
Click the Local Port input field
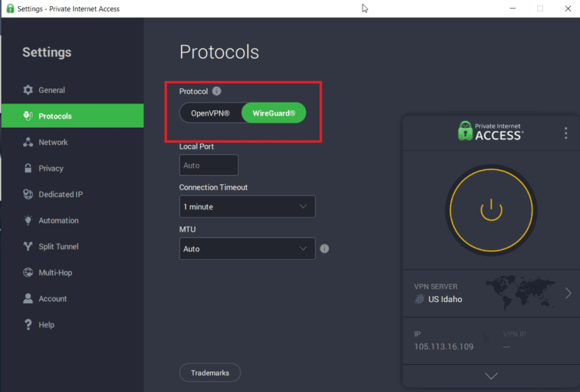[x=208, y=165]
